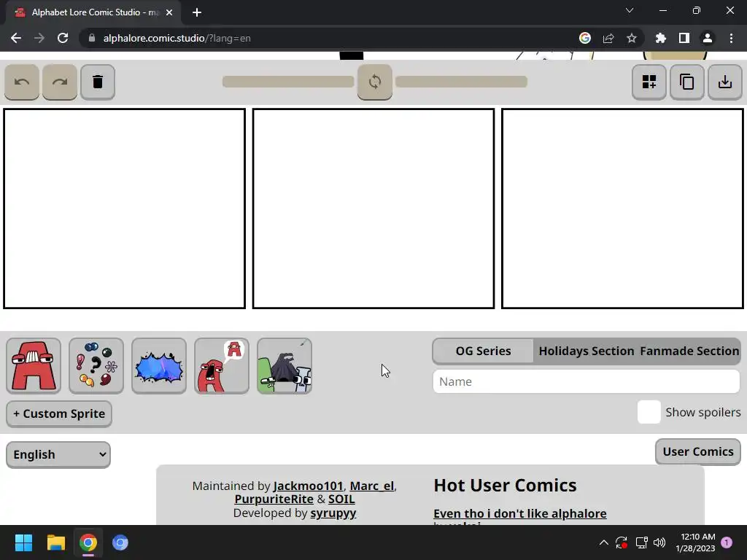Focus the Name search field

coord(586,381)
